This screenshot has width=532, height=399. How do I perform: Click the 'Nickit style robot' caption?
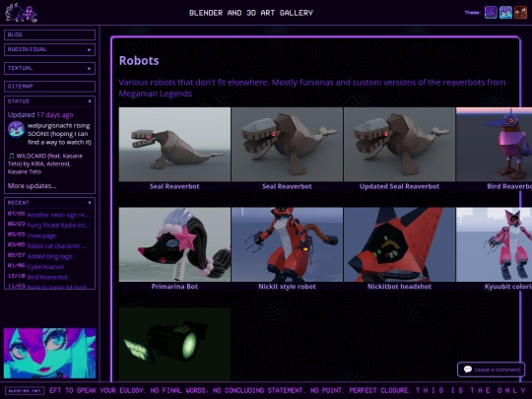(287, 287)
